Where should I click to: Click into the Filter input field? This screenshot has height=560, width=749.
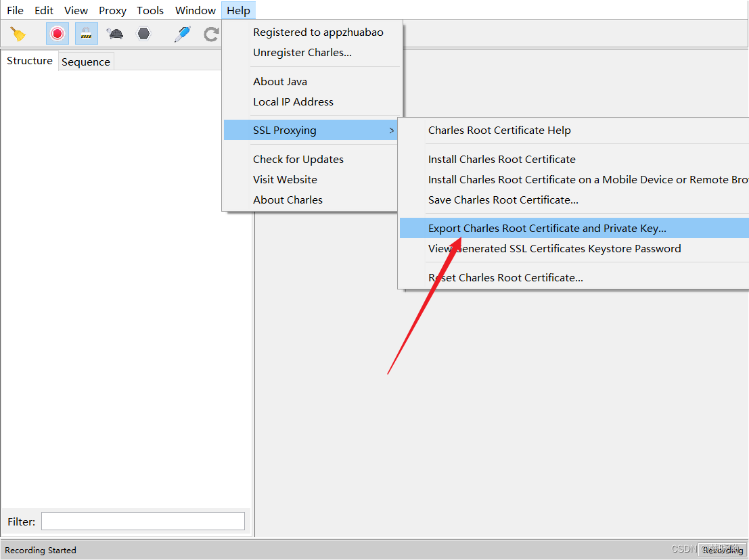143,521
